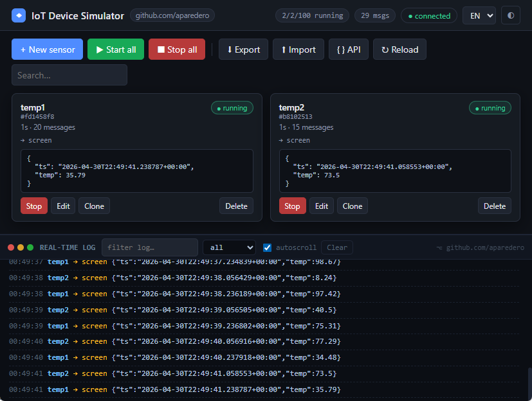532x401 pixels.
Task: Click sensor ID #b8102513
Action: click(295, 116)
